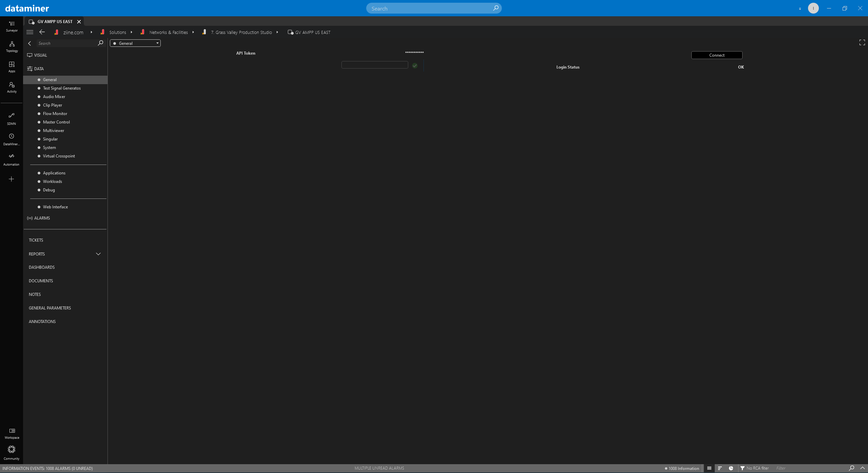Click the user avatar in title bar

tap(813, 8)
